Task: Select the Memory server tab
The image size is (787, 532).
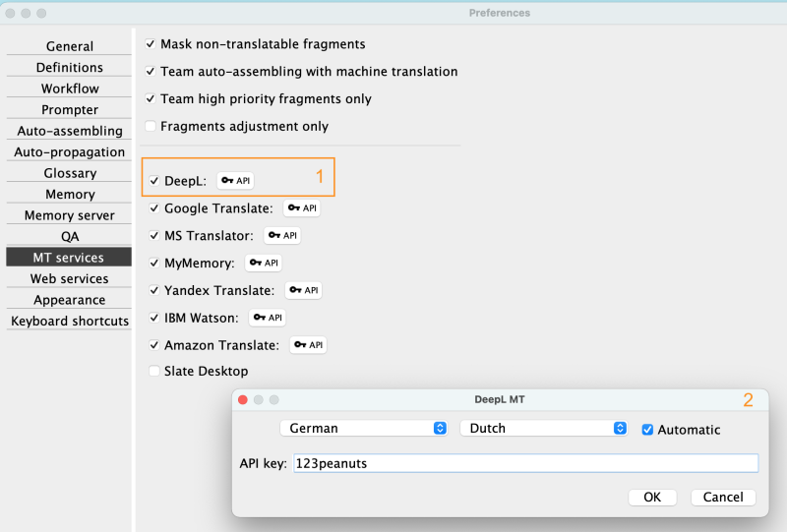Action: click(69, 214)
